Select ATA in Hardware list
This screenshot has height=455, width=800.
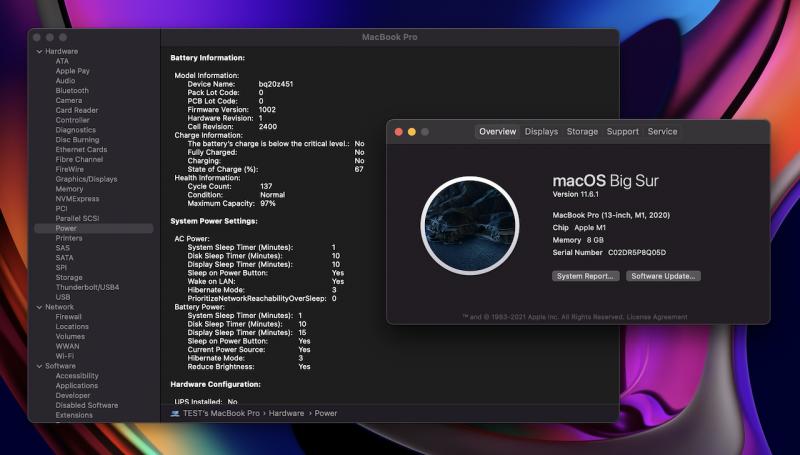point(62,61)
